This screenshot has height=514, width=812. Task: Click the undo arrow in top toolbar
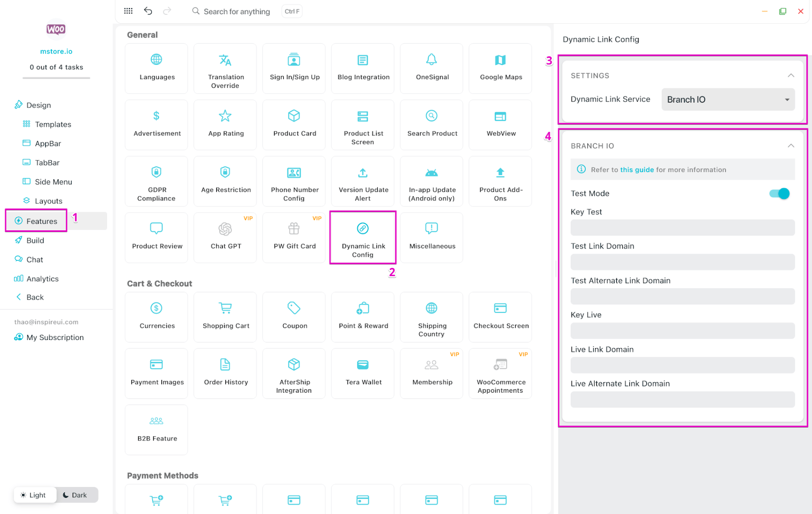[148, 11]
